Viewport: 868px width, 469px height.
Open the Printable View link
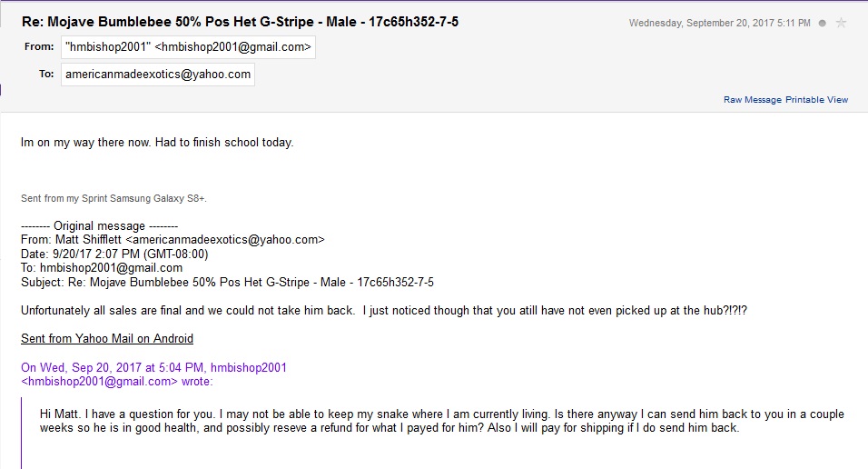coord(816,100)
